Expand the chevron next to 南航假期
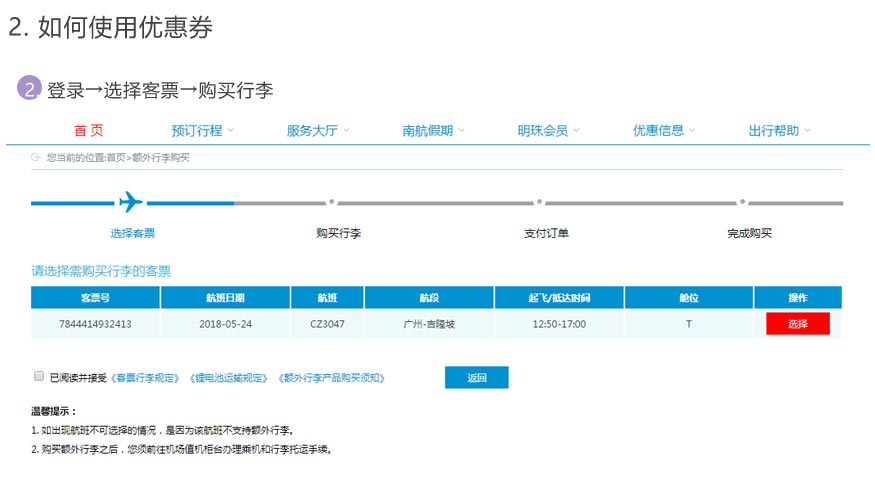Image resolution: width=875 pixels, height=483 pixels. (461, 131)
